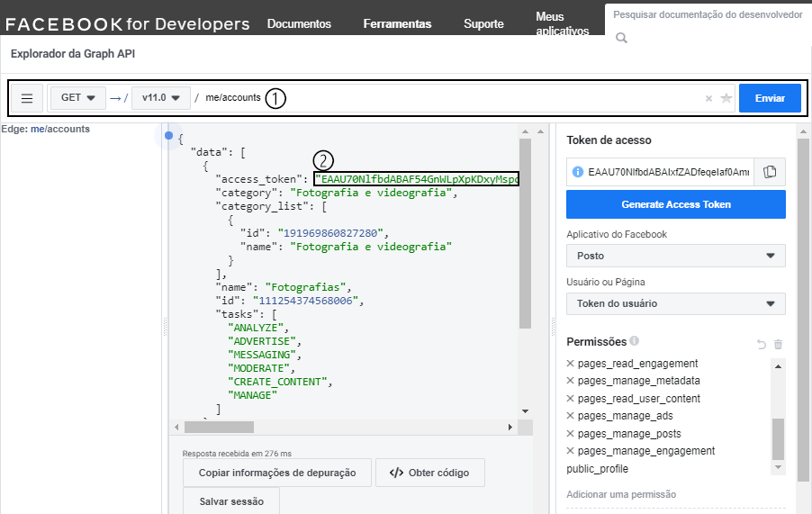
Task: Click the access_token value in response
Action: (x=417, y=179)
